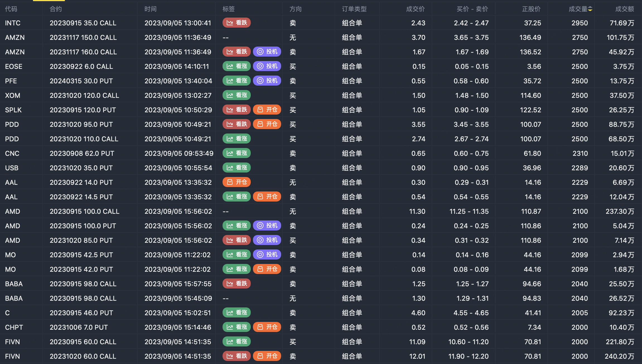This screenshot has height=364, width=642.
Task: Click the 投机 tag on AMZN 160.0 CALL row
Action: click(267, 52)
